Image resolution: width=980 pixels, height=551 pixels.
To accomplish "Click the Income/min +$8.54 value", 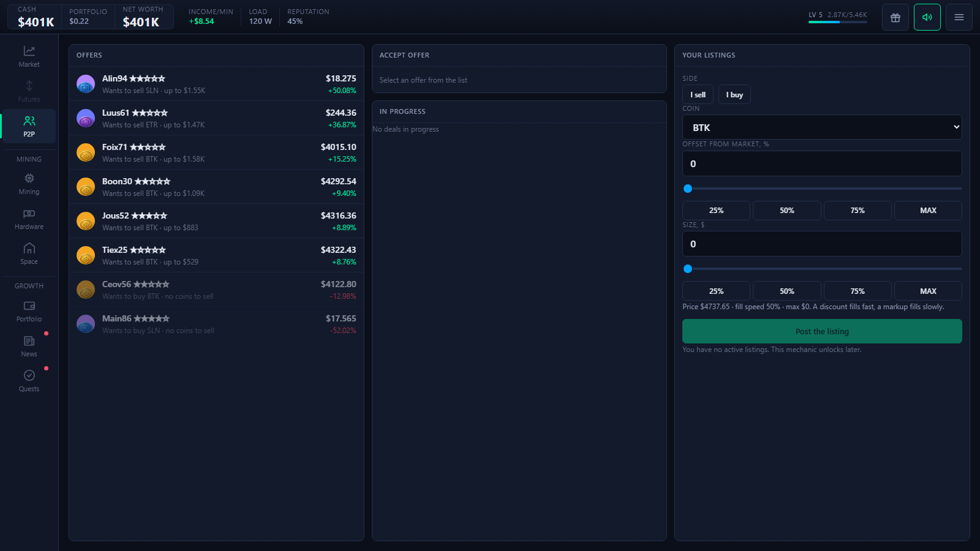I will [x=202, y=21].
